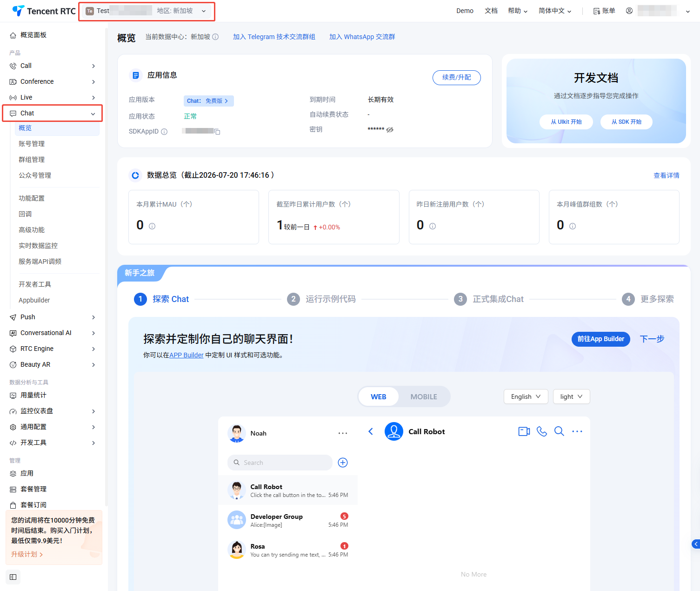Click info icon beside data center Singapore
Viewport: 700px width, 591px height.
[x=215, y=37]
